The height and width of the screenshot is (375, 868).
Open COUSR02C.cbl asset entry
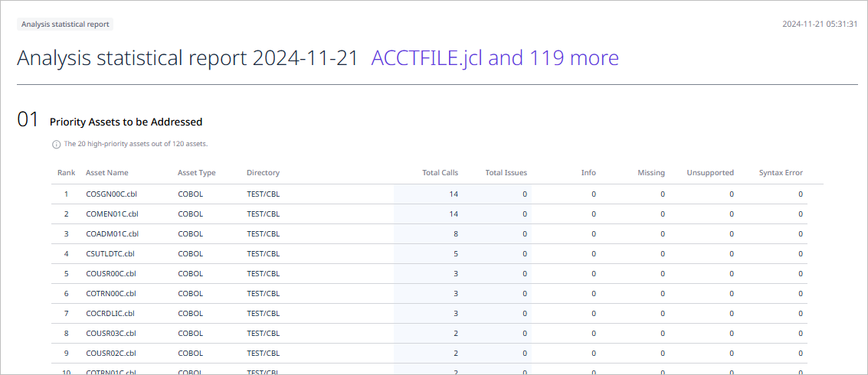111,354
